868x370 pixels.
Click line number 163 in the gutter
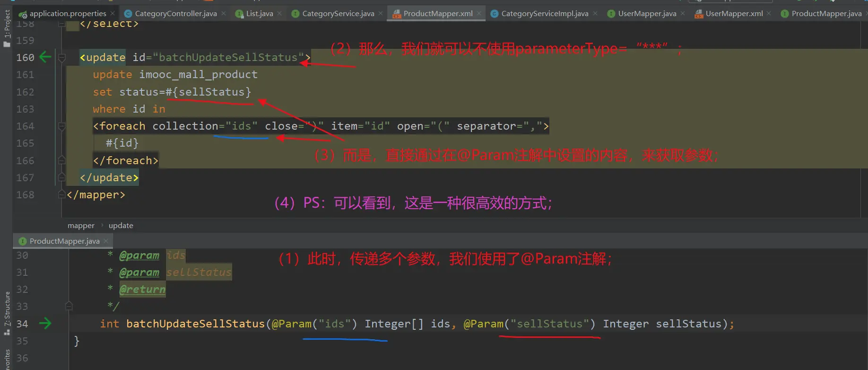point(26,109)
